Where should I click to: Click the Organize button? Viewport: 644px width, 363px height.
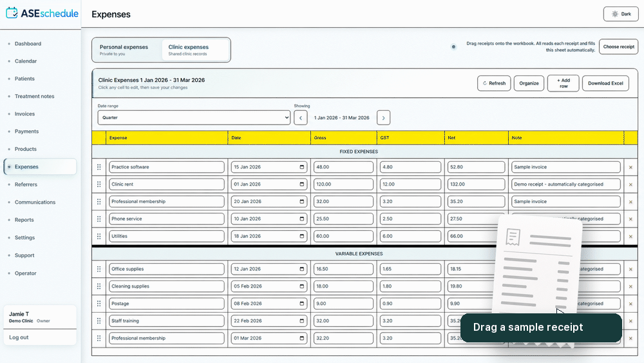(529, 83)
